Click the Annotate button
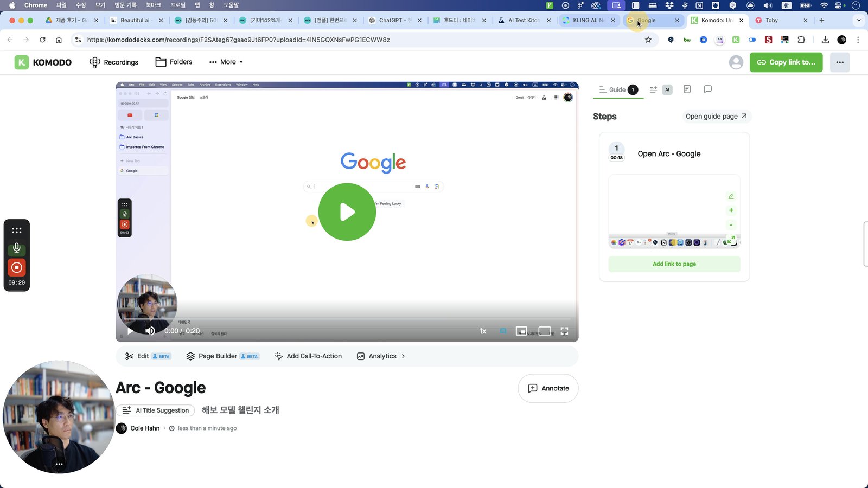 [548, 388]
